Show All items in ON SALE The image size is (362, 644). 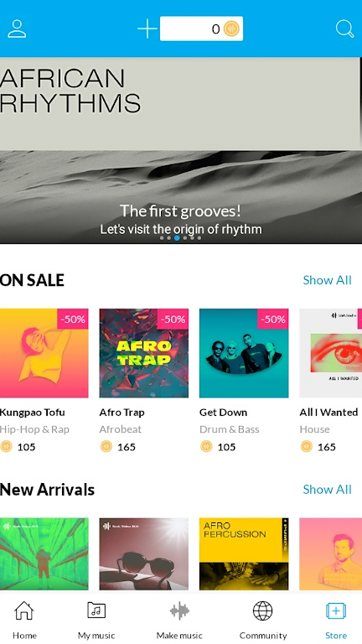(327, 280)
